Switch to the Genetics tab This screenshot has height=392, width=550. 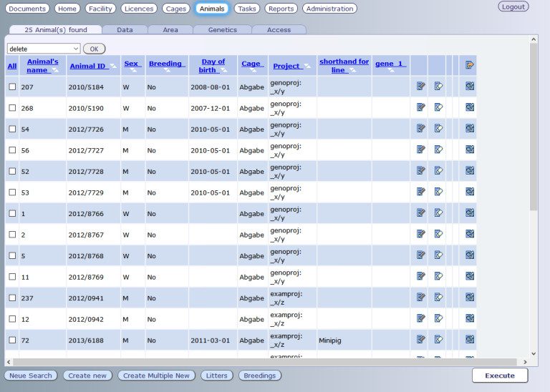[x=223, y=30]
